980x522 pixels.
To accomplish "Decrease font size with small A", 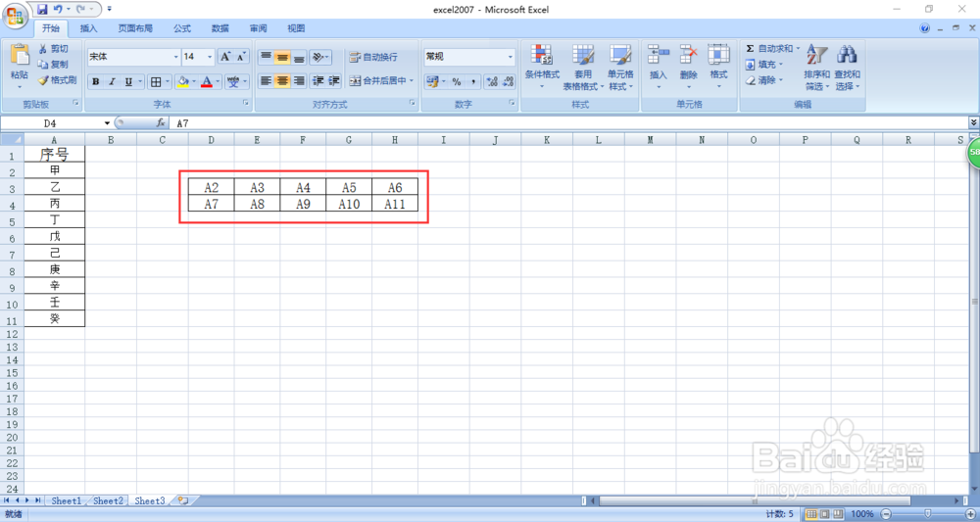I will (241, 57).
